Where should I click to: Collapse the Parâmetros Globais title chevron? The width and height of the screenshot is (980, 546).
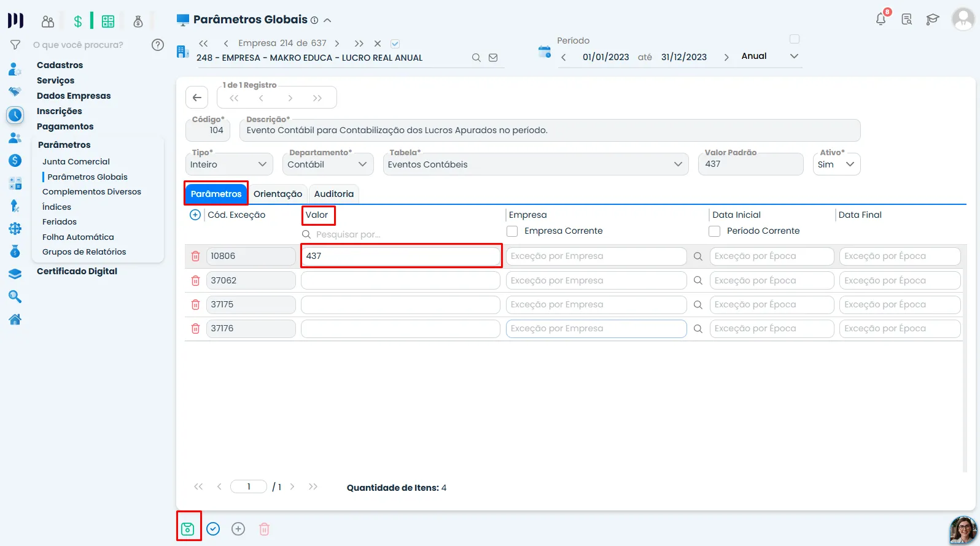(327, 20)
